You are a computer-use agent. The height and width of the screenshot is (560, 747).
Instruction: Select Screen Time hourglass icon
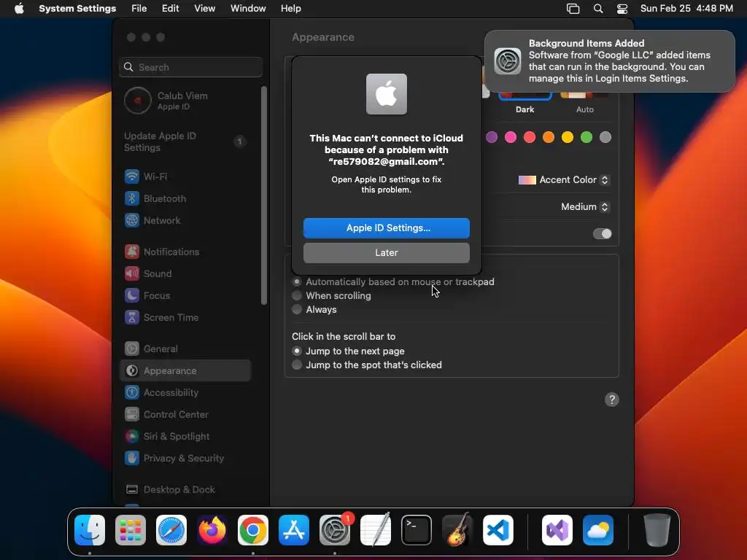[x=132, y=318]
